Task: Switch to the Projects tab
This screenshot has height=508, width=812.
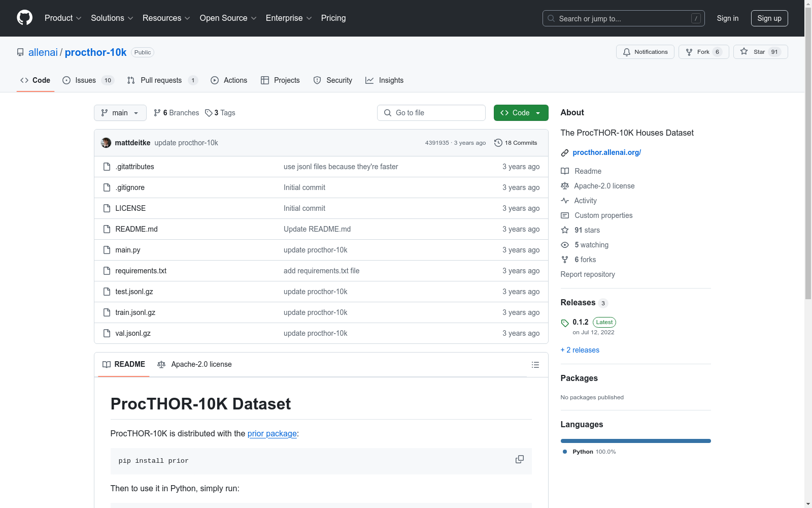Action: click(x=280, y=80)
